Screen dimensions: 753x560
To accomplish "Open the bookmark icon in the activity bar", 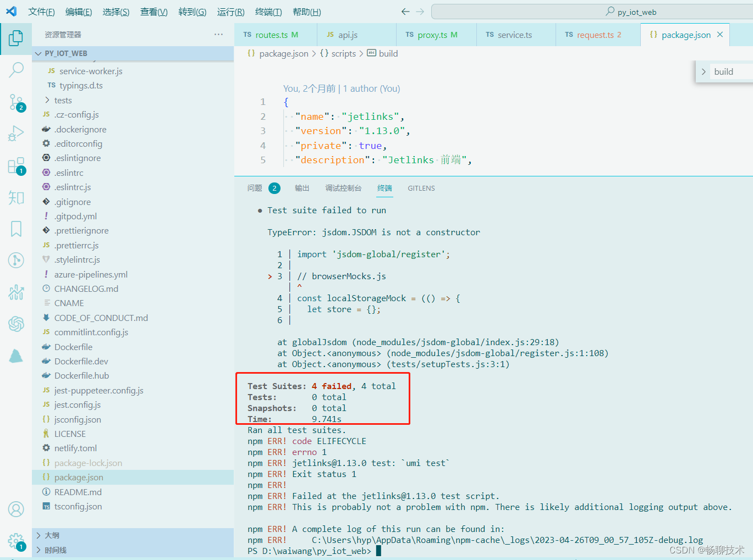I will [x=16, y=228].
